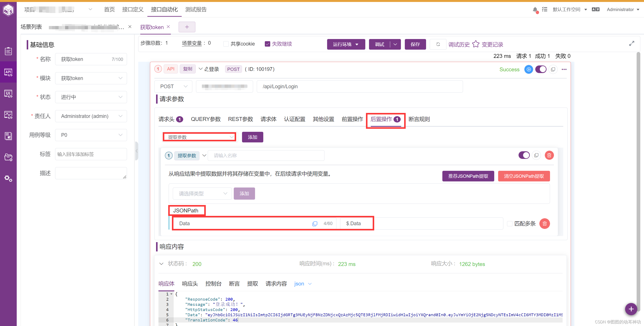Click the refresh icon button
The width and height of the screenshot is (644, 326).
tap(438, 44)
